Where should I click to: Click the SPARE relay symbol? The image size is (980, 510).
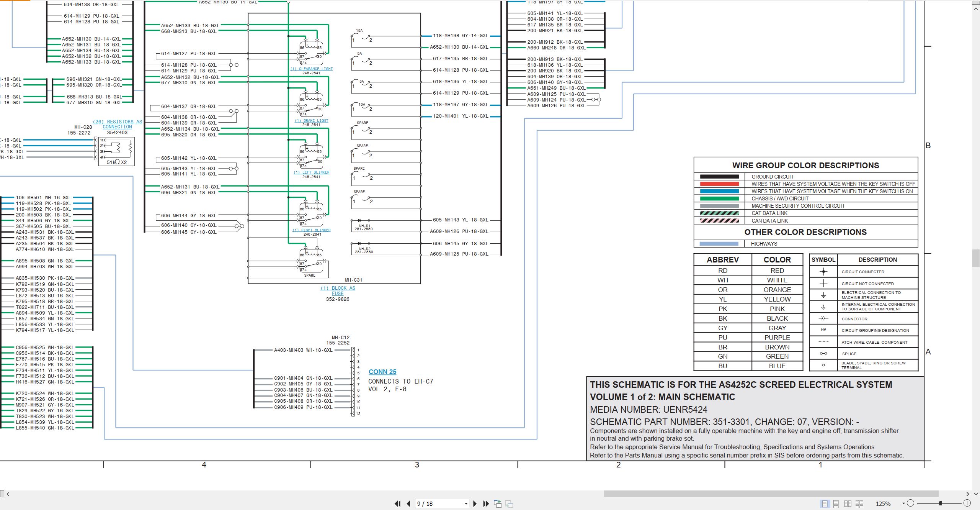click(311, 260)
